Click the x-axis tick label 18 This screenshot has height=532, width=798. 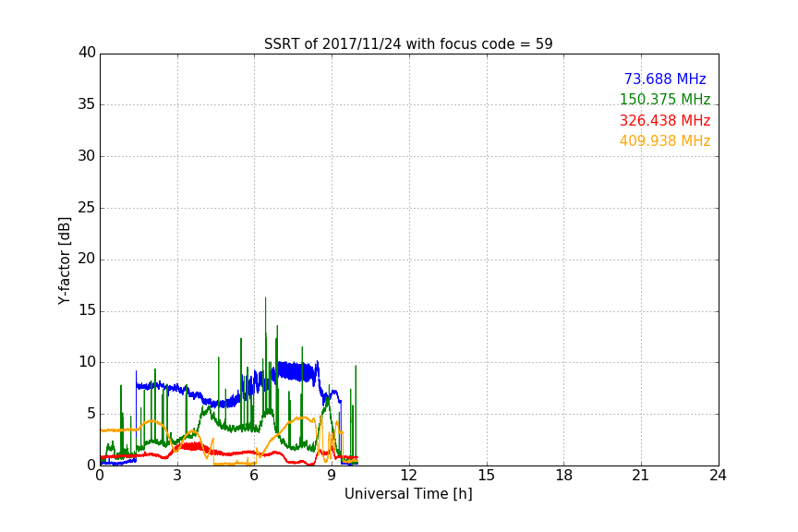[x=564, y=476]
